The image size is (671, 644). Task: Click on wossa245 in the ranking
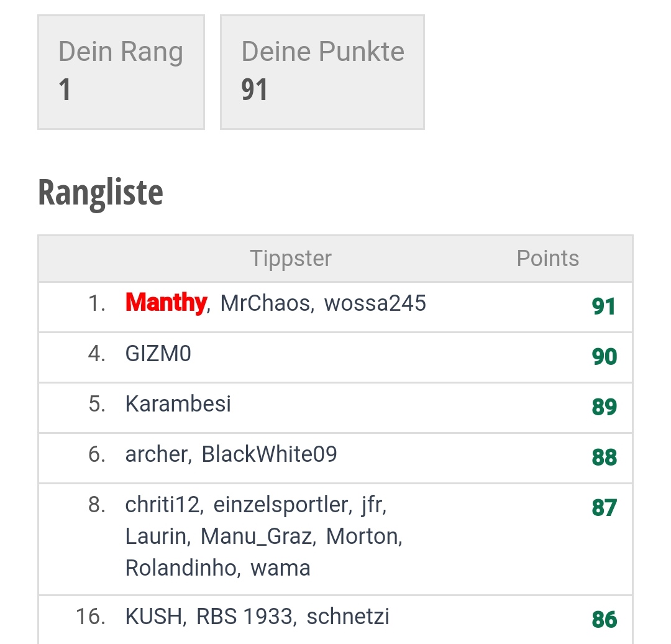[x=375, y=303]
